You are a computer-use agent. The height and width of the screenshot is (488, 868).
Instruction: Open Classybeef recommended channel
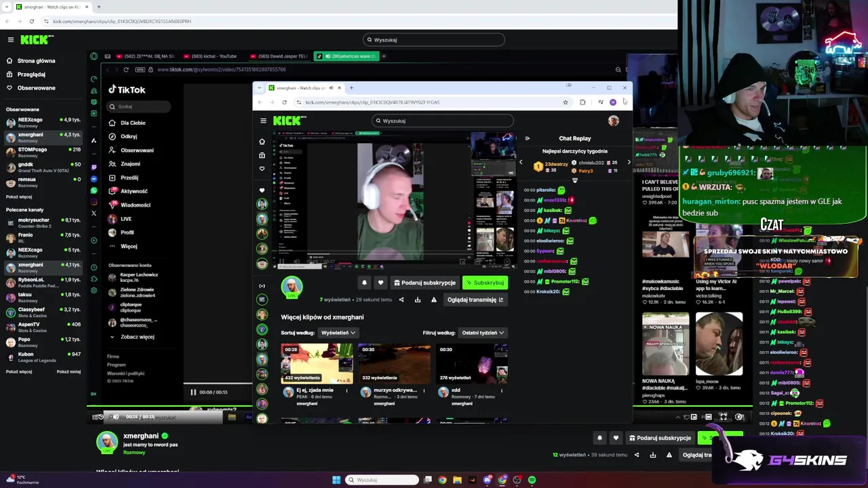(43, 312)
